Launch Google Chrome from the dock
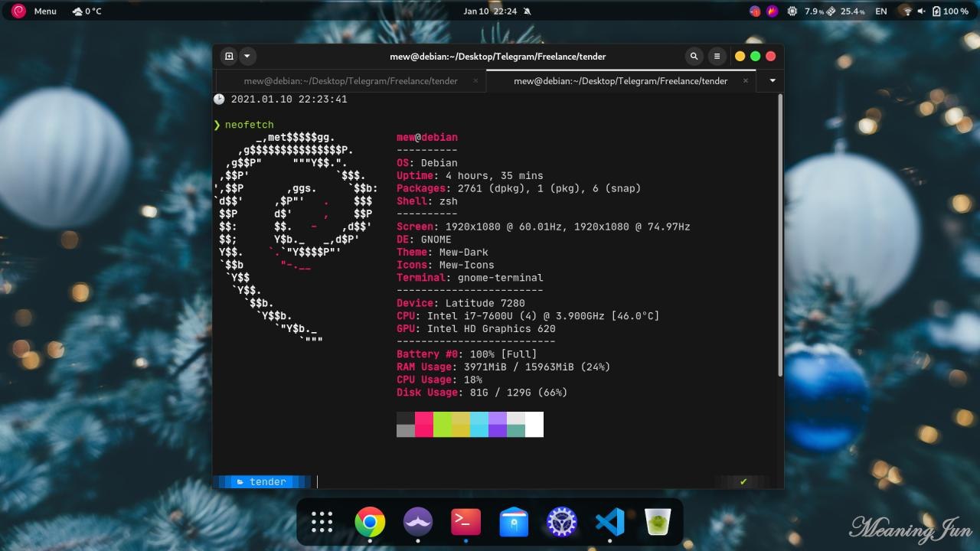The width and height of the screenshot is (980, 551). pyautogui.click(x=370, y=522)
